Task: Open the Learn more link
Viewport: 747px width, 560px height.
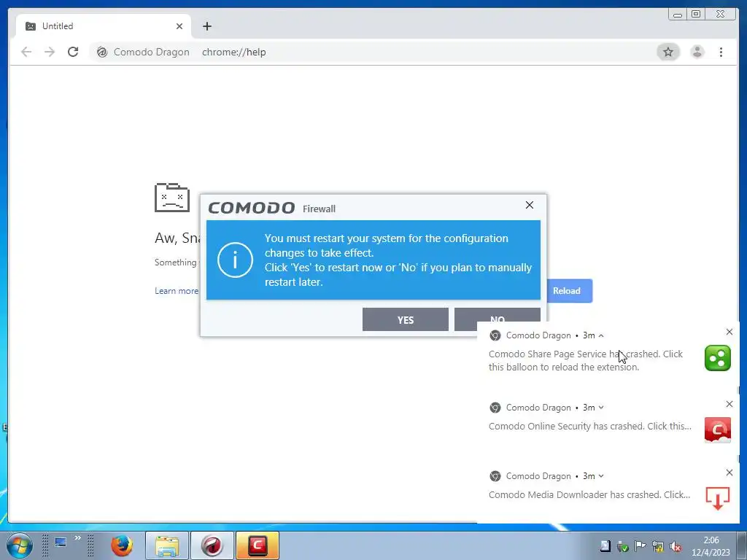Action: [176, 290]
